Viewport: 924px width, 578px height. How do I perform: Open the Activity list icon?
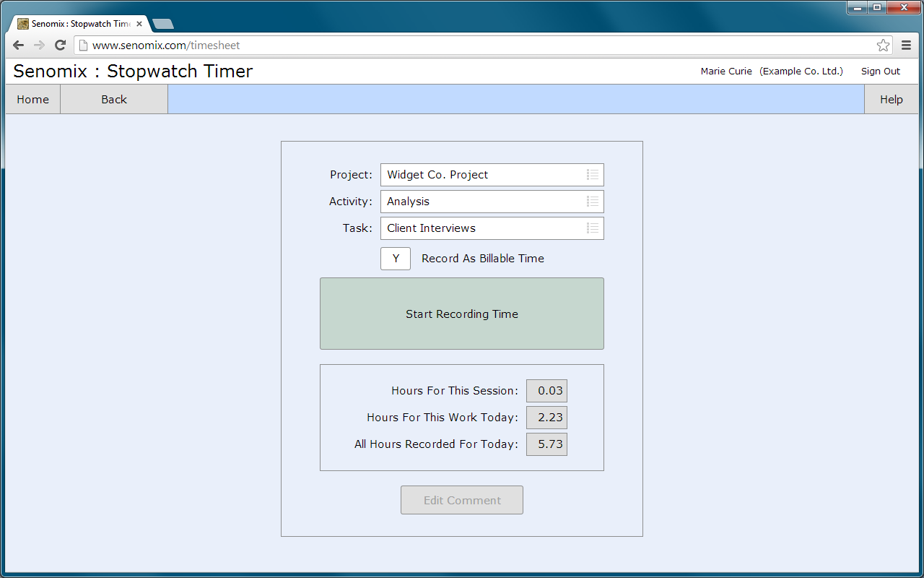tap(593, 202)
